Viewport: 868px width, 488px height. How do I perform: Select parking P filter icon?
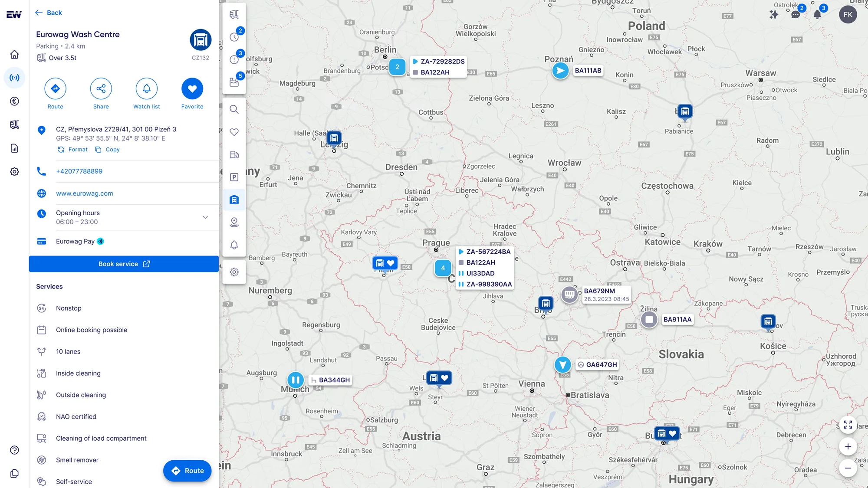click(x=234, y=177)
